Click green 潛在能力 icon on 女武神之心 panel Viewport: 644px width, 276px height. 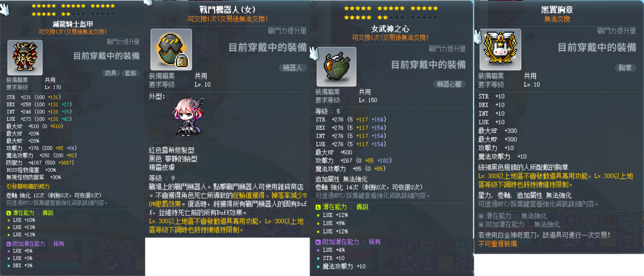click(x=318, y=206)
